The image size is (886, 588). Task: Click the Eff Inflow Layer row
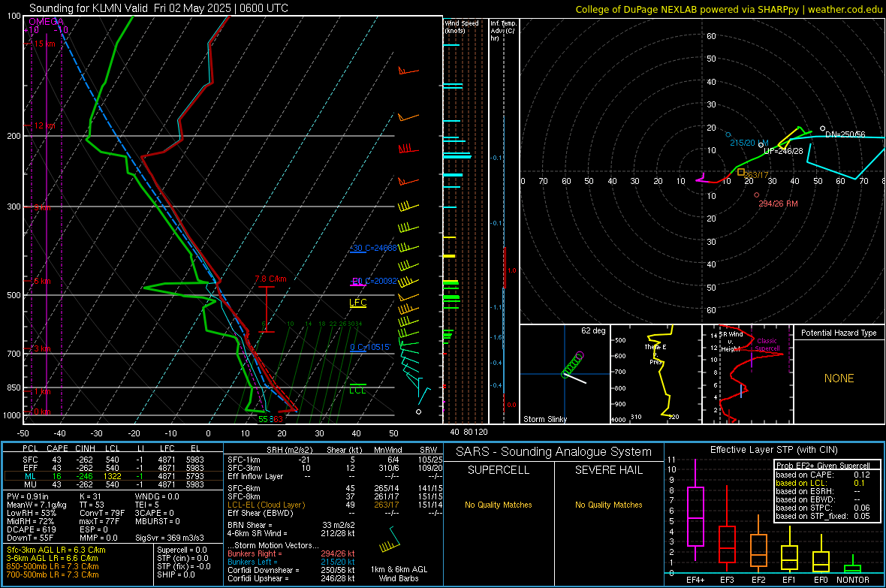(335, 476)
